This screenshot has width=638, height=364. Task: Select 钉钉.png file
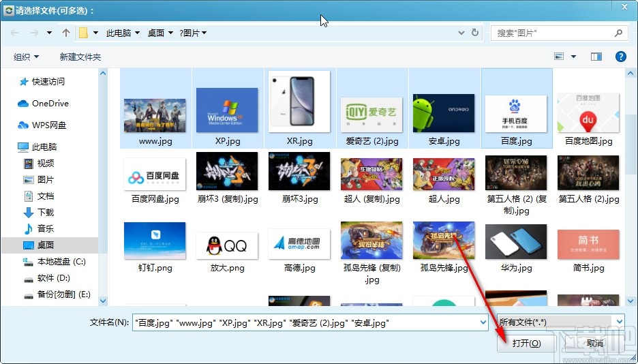(x=155, y=247)
